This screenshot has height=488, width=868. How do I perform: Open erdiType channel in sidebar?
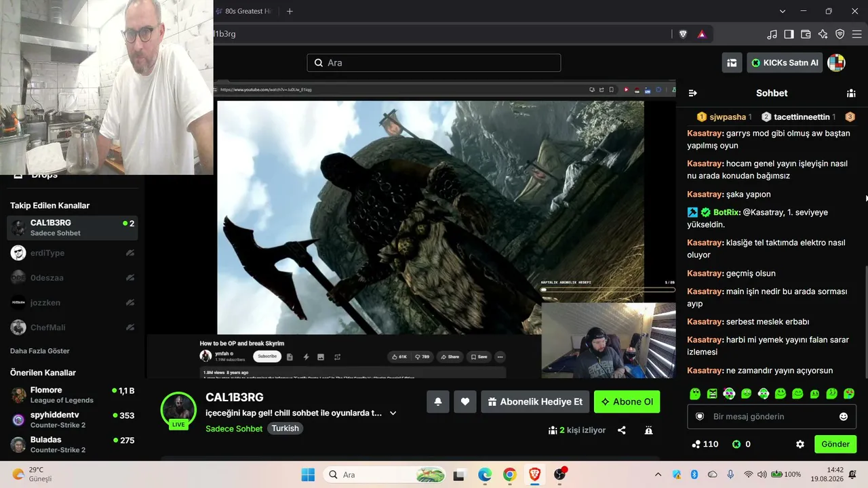73,253
